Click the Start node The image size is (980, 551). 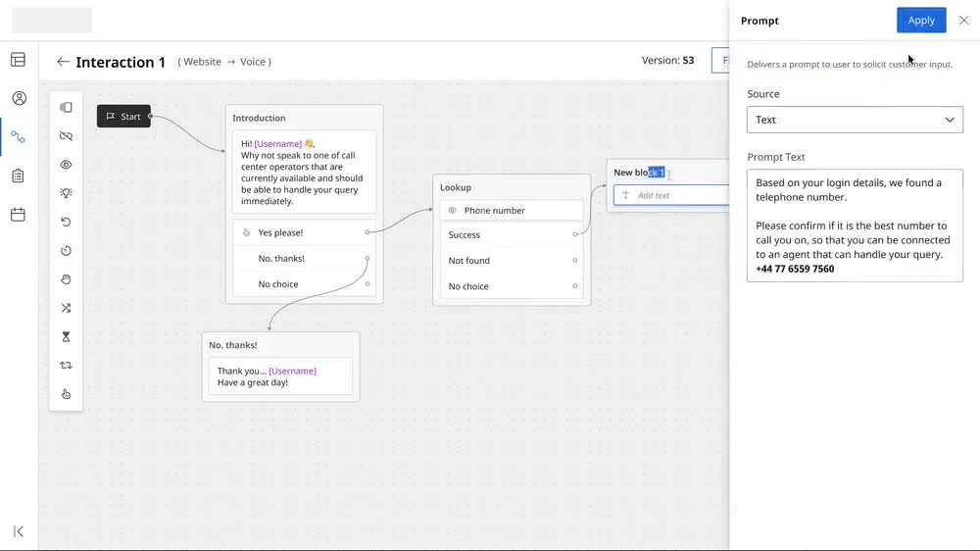pyautogui.click(x=123, y=117)
